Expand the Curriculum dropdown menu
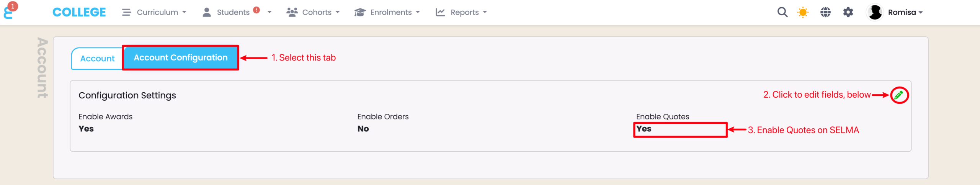 tap(154, 12)
